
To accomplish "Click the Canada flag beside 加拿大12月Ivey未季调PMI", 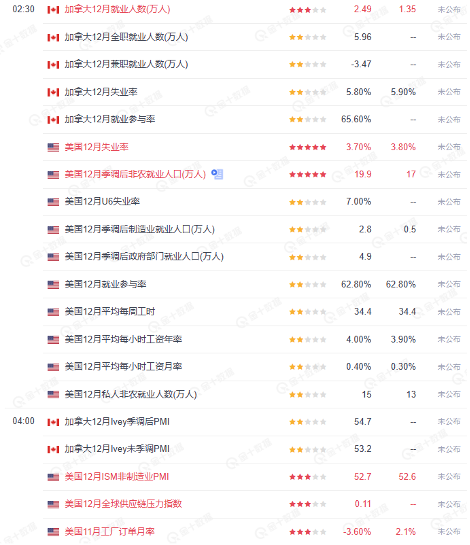I will 53,449.
